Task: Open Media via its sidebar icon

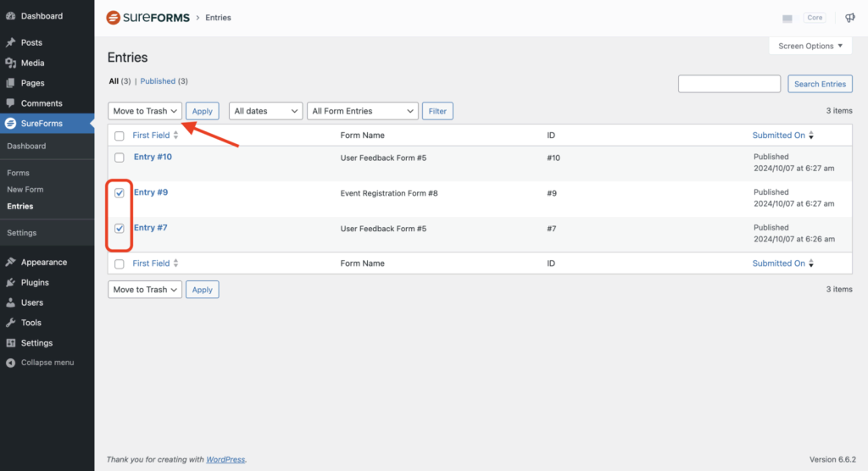Action: coord(10,63)
